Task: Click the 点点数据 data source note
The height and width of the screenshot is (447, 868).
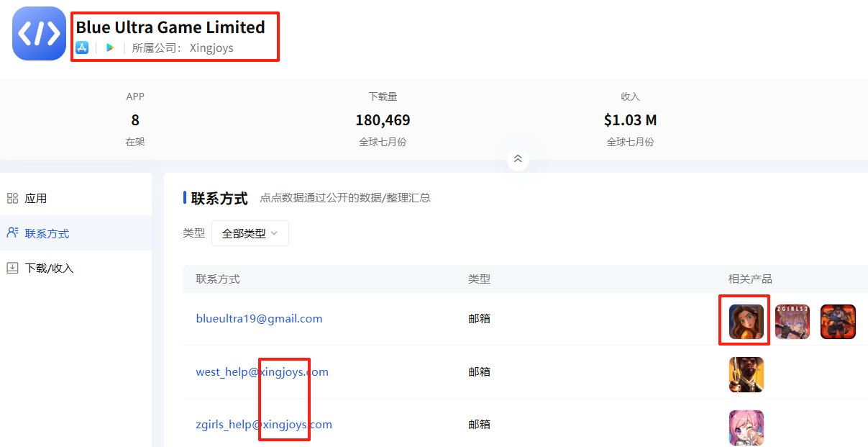Action: pos(345,198)
